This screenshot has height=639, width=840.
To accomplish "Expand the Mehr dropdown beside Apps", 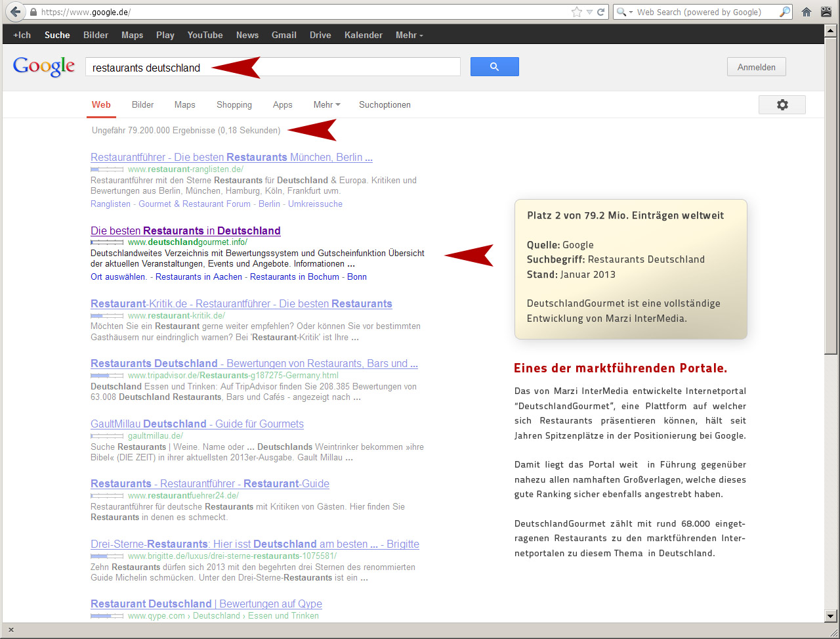I will [x=327, y=104].
